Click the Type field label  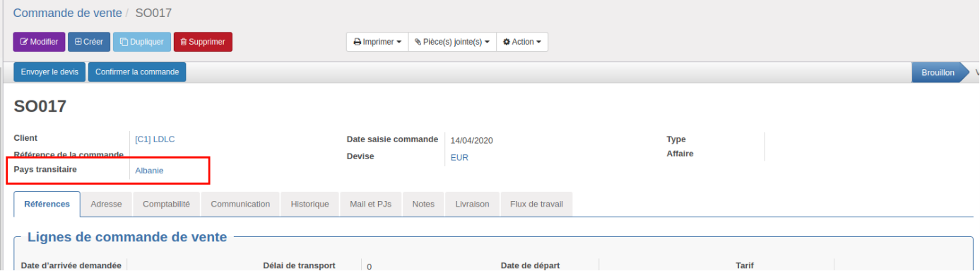pyautogui.click(x=676, y=139)
